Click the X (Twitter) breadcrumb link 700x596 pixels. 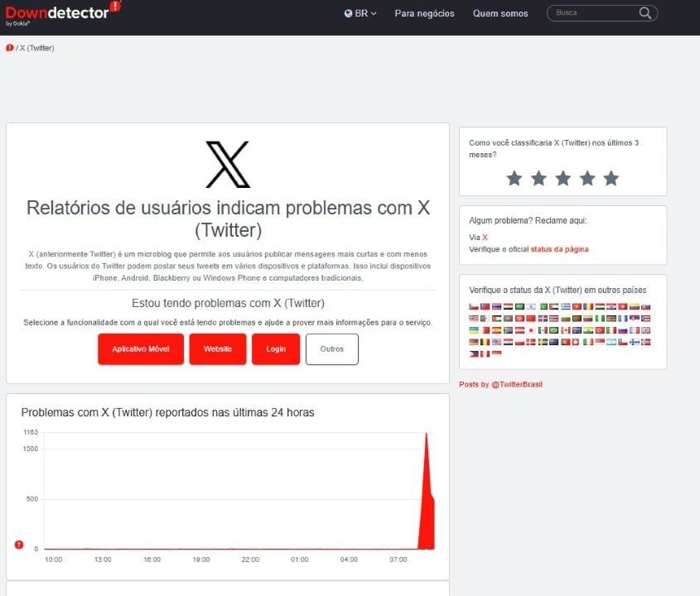click(36, 48)
